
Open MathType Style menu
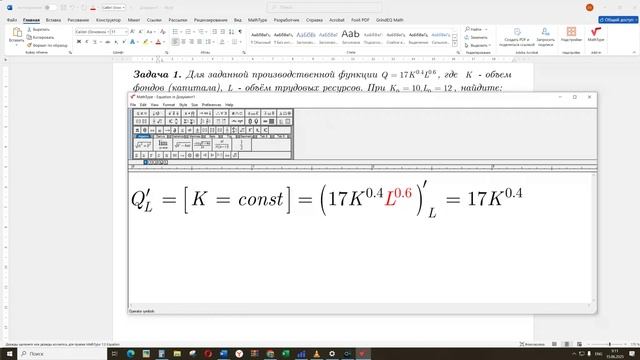[183, 105]
